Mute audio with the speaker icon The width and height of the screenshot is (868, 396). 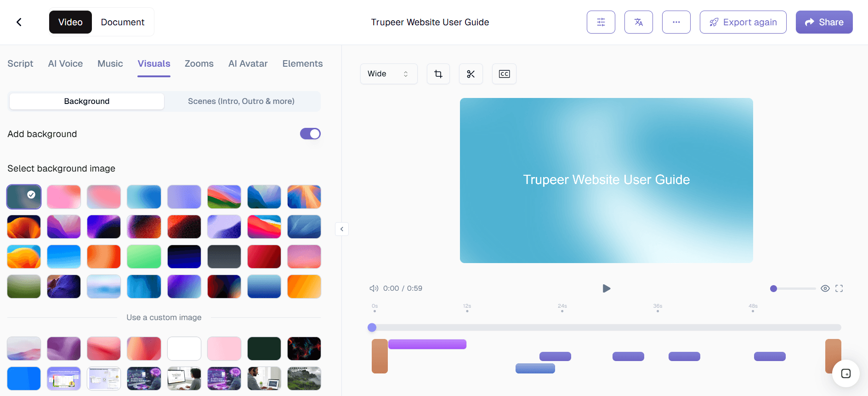[x=374, y=288]
